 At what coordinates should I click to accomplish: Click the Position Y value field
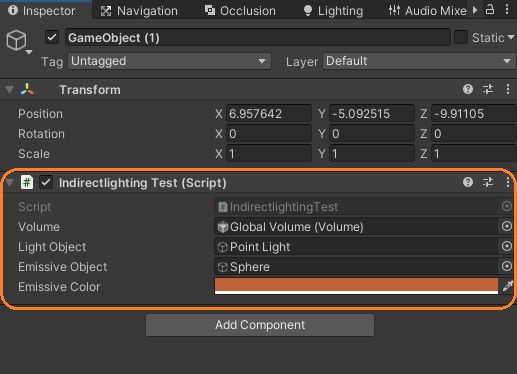[372, 114]
